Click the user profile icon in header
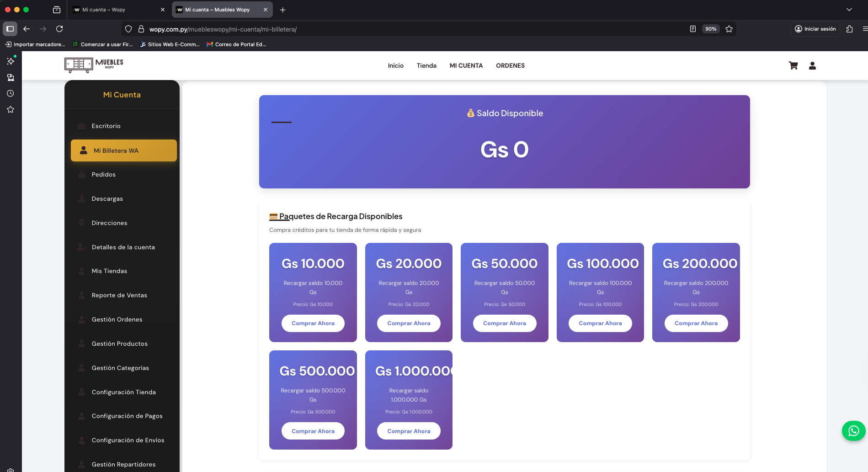The width and height of the screenshot is (868, 472). [x=812, y=66]
